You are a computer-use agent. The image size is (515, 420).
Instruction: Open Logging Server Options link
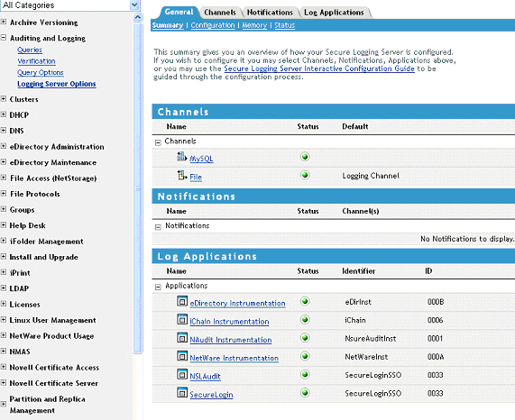[x=57, y=84]
